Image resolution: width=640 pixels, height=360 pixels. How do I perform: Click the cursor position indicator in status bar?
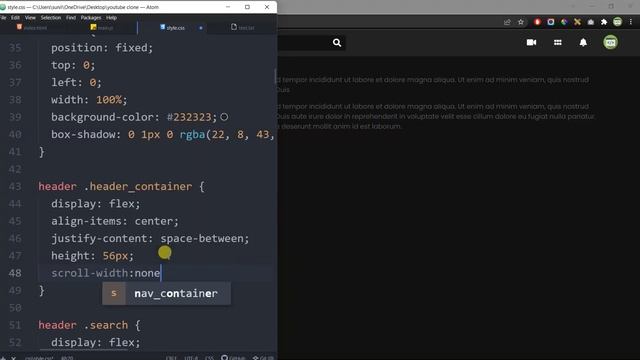click(67, 358)
